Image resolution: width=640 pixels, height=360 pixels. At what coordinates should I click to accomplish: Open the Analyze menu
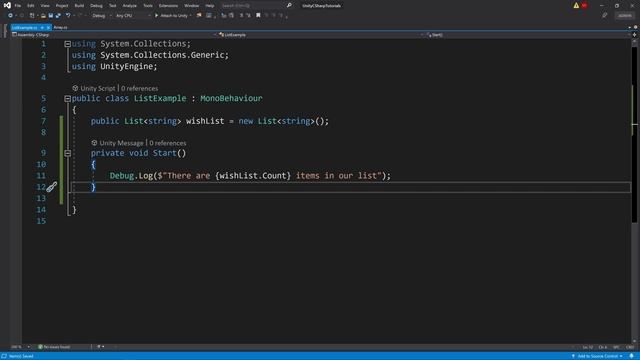point(129,6)
